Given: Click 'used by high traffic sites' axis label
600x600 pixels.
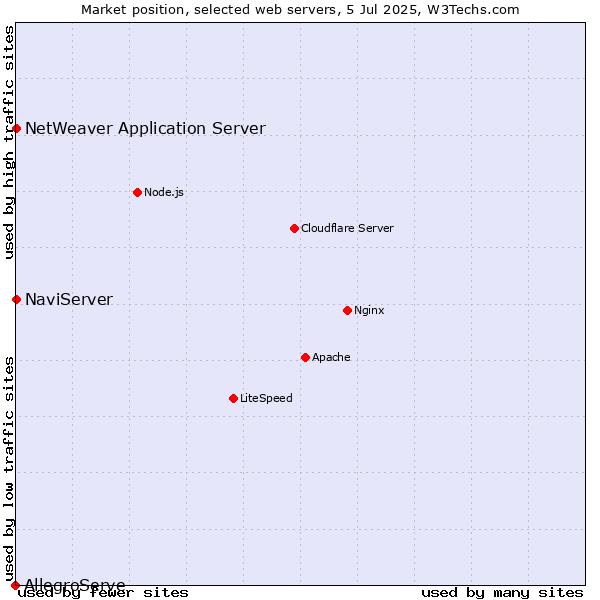Looking at the screenshot, I should click(x=9, y=142).
